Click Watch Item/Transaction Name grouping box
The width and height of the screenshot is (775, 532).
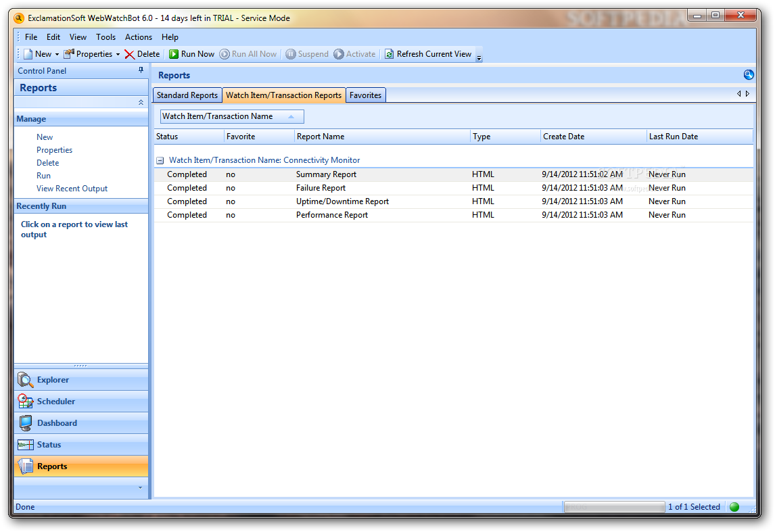point(232,116)
